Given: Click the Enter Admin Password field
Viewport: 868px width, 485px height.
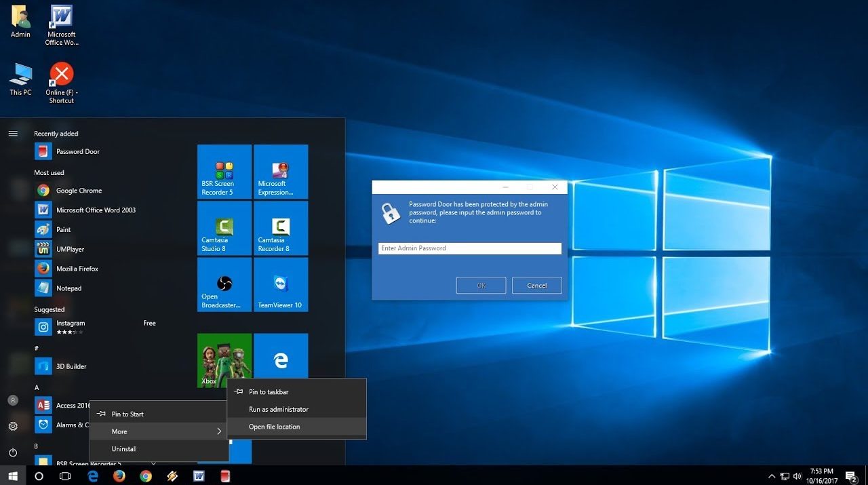Looking at the screenshot, I should (469, 248).
